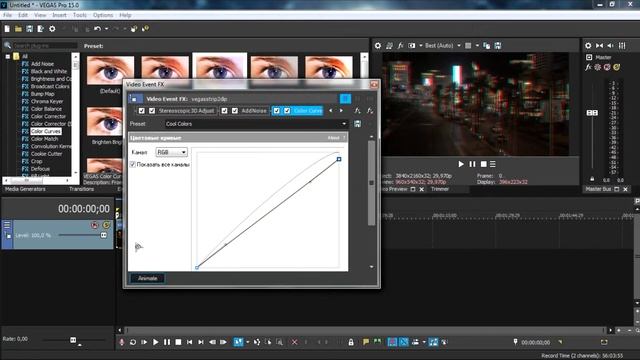The image size is (640, 360).
Task: Toggle first checkbox of Color Curves plug-in
Action: click(277, 111)
